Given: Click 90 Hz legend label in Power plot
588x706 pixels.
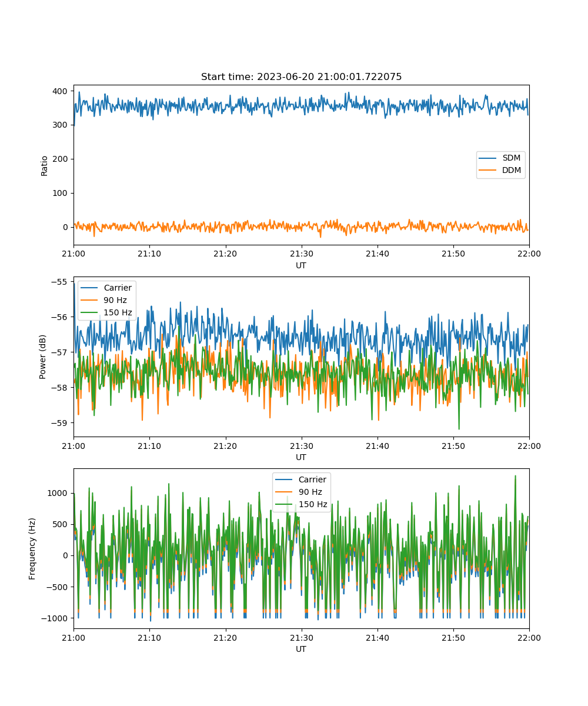Looking at the screenshot, I should pyautogui.click(x=115, y=300).
